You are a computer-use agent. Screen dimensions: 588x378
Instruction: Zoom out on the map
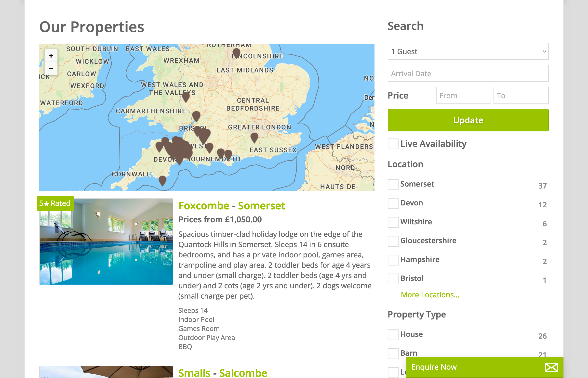pyautogui.click(x=51, y=68)
